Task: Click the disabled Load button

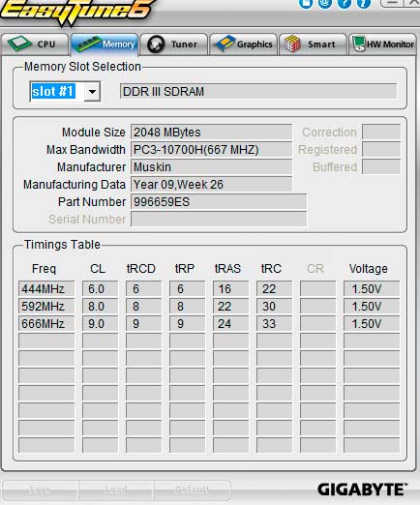Action: tap(116, 490)
